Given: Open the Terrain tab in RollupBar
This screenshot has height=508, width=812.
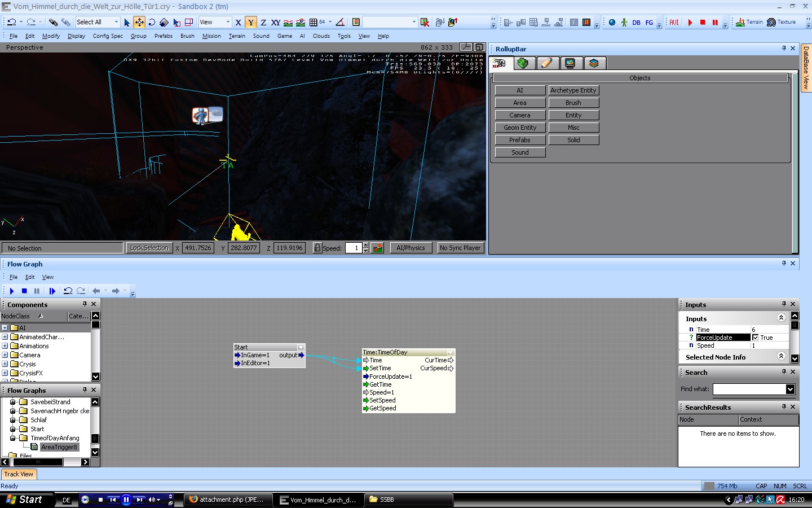Looking at the screenshot, I should (523, 63).
